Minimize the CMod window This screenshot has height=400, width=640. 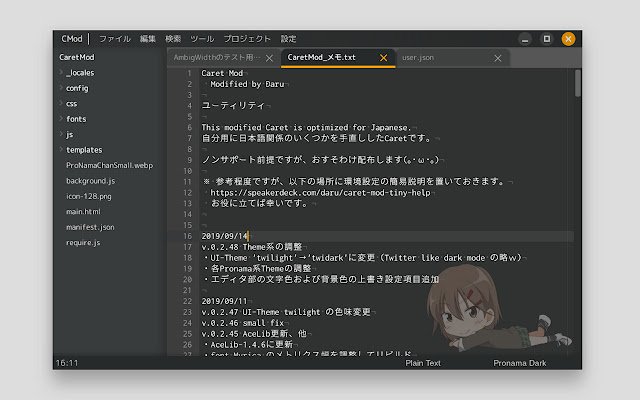(x=525, y=39)
